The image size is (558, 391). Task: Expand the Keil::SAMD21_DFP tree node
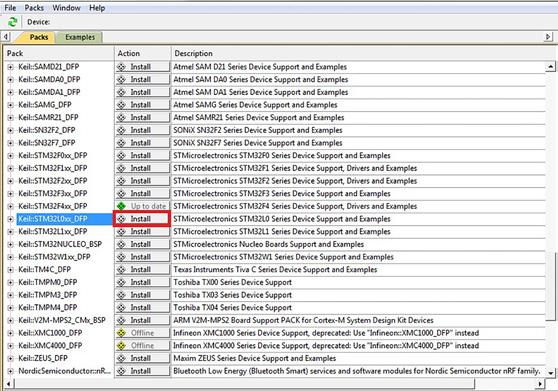(10, 67)
